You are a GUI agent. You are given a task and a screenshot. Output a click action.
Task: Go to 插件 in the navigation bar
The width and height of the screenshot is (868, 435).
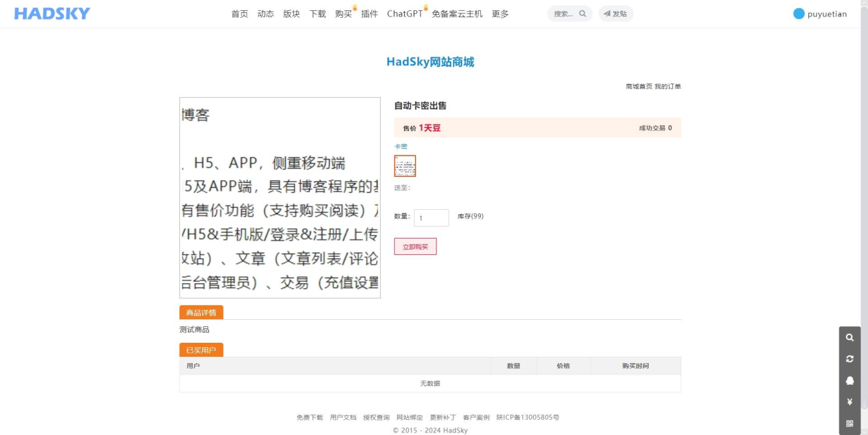coord(370,14)
